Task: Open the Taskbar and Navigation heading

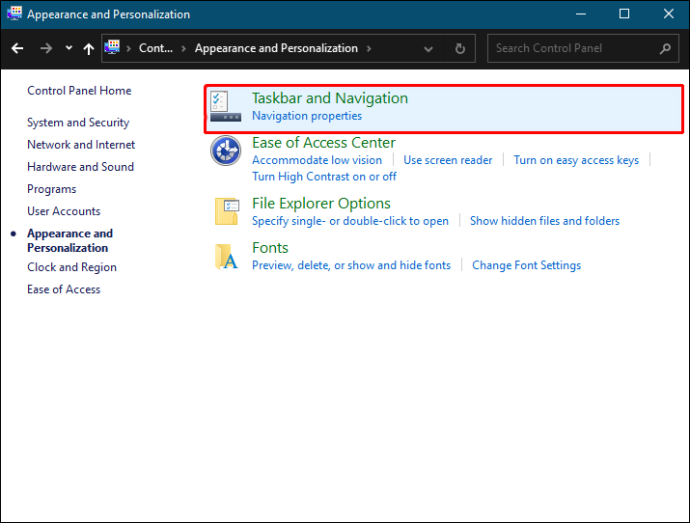Action: [x=330, y=98]
